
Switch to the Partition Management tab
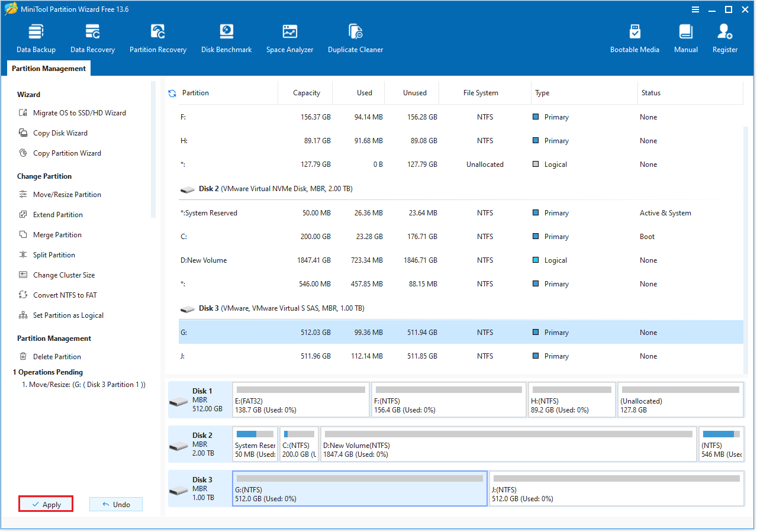[48, 68]
